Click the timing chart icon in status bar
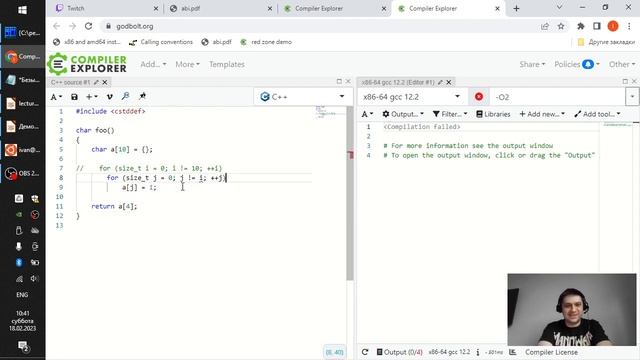Screen dimensions: 640x360 513,352
